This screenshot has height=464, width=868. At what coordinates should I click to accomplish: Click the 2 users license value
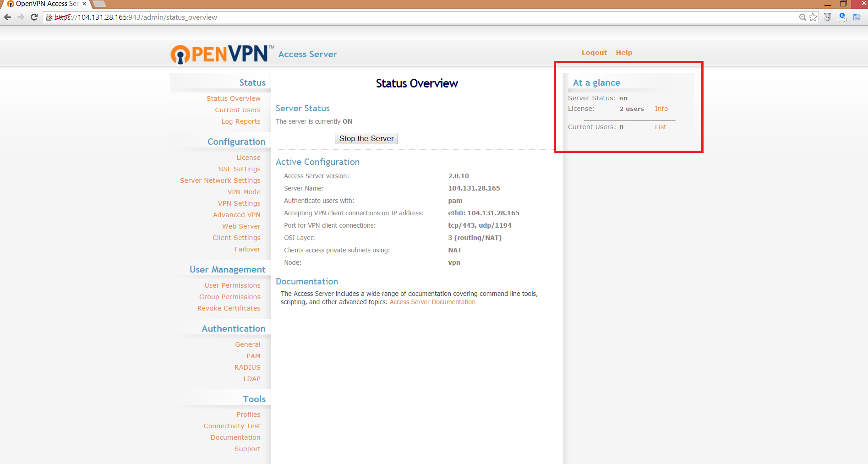(632, 109)
